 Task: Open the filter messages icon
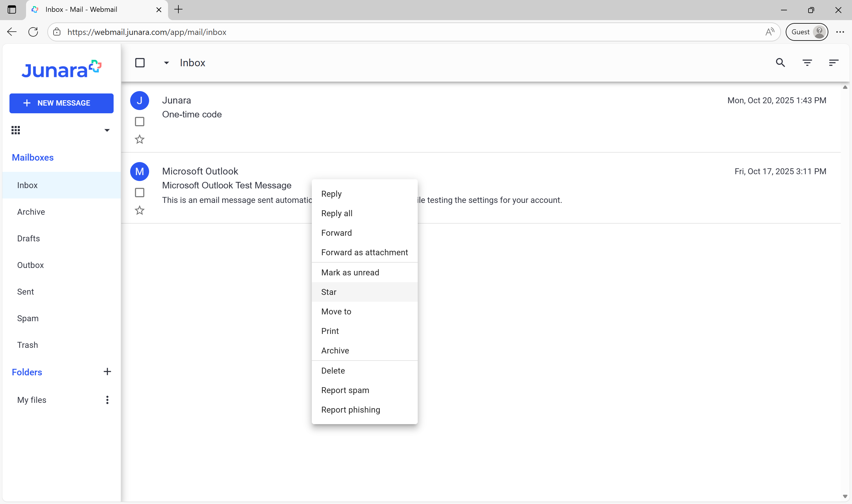pyautogui.click(x=807, y=62)
